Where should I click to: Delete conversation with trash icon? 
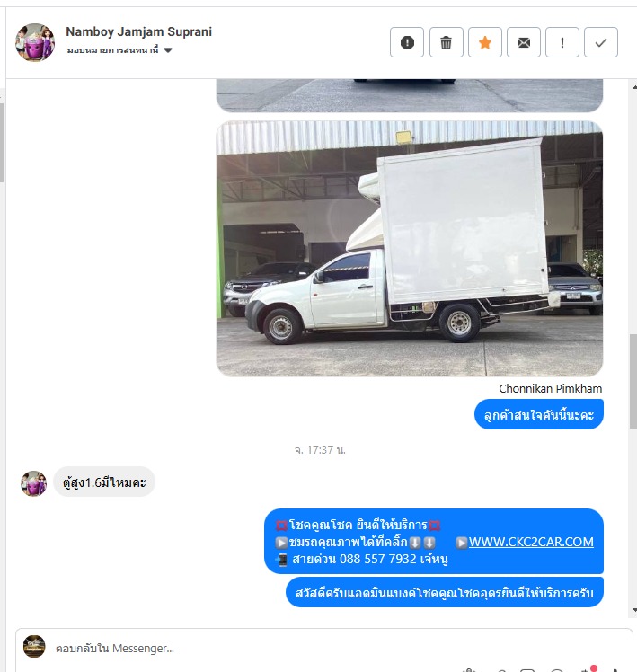click(x=446, y=42)
